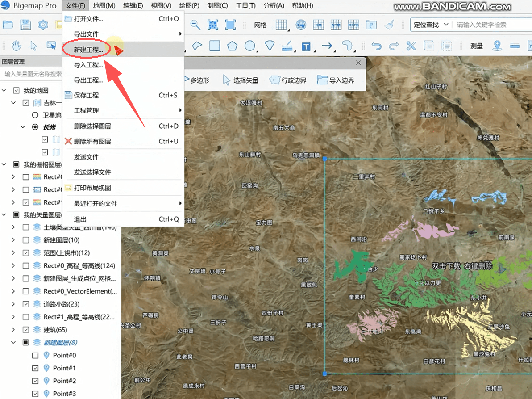This screenshot has width=532, height=399.
Task: Collapse the 长光 tree node
Action: [x=23, y=126]
